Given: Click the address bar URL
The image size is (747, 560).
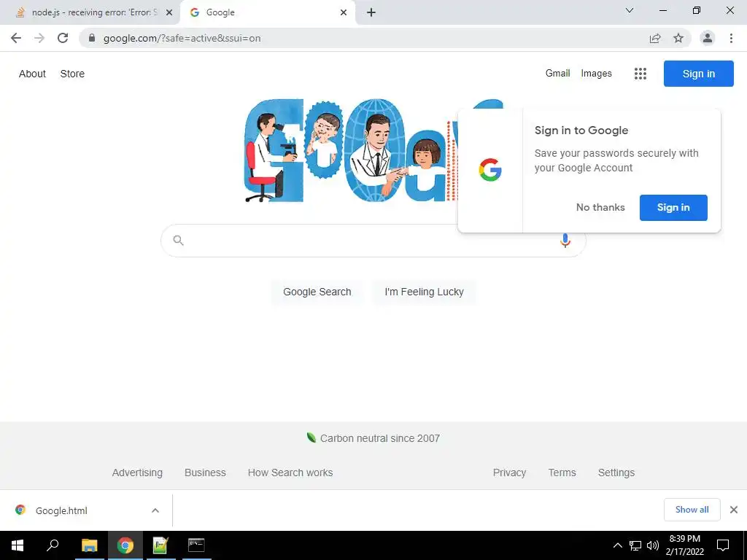Looking at the screenshot, I should point(182,38).
